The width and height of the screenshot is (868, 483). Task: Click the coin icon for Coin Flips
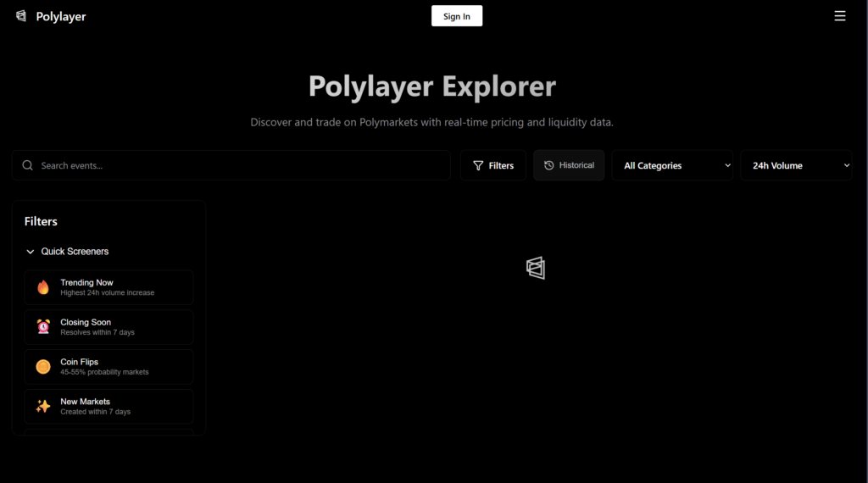click(43, 367)
